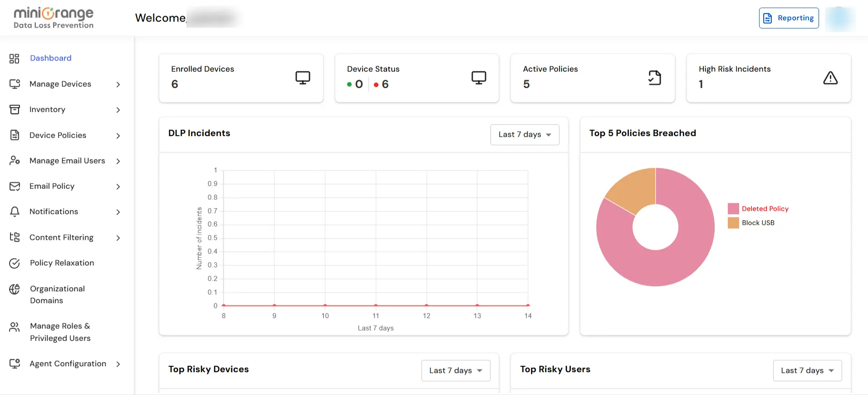Screen dimensions: 868x395
Task: Expand the Manage Email Users chevron
Action: pyautogui.click(x=118, y=161)
